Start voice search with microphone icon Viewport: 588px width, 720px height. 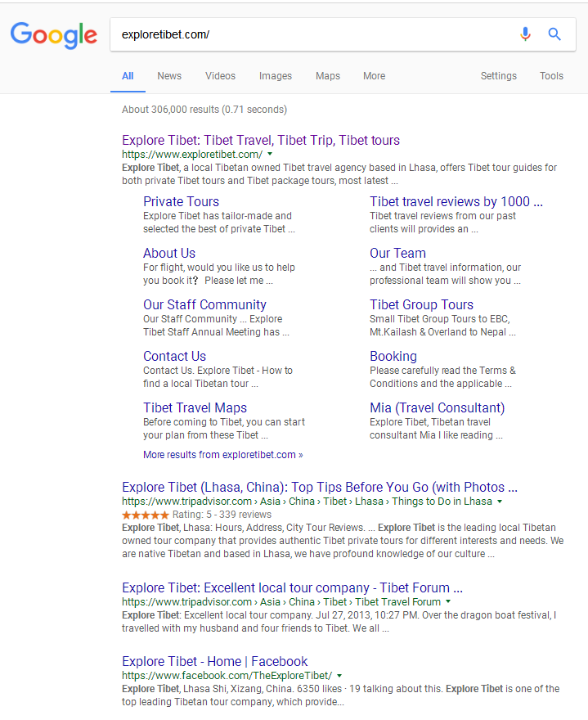pos(525,34)
